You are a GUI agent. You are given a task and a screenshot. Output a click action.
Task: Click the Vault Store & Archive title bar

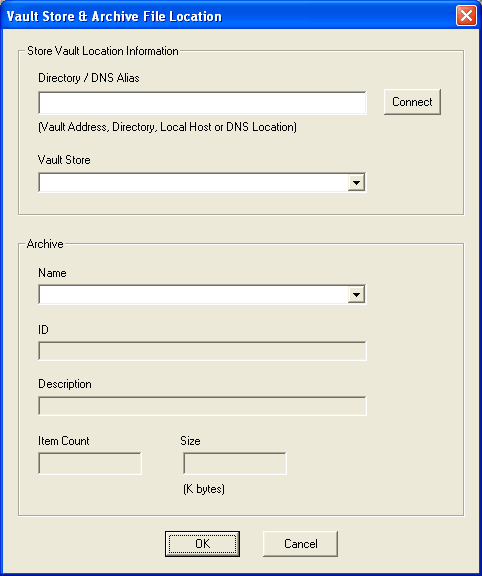(228, 16)
